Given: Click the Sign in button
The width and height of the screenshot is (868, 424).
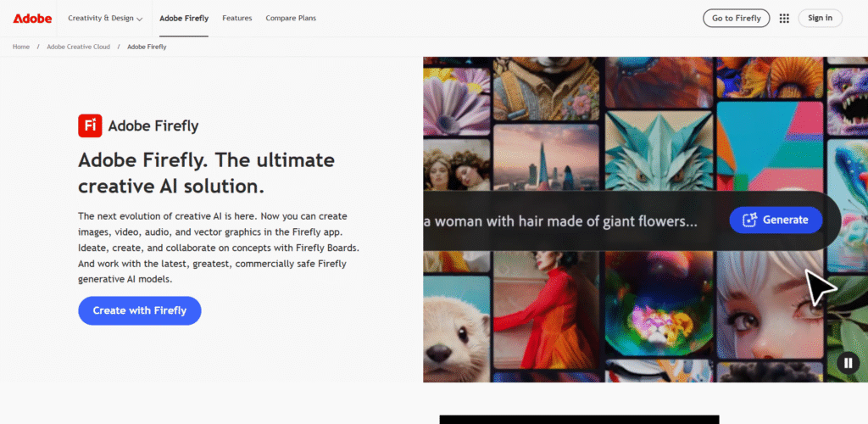Looking at the screenshot, I should 820,19.
